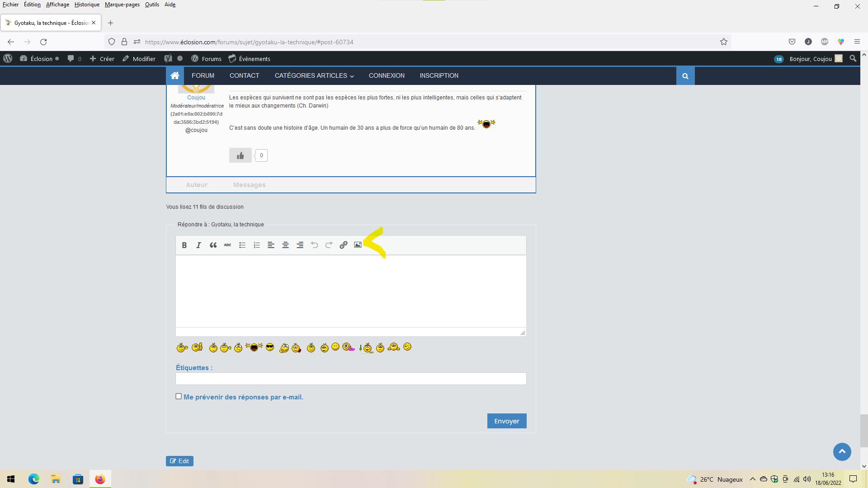The height and width of the screenshot is (488, 868).
Task: Navigate to Connexion menu item
Action: pos(387,75)
